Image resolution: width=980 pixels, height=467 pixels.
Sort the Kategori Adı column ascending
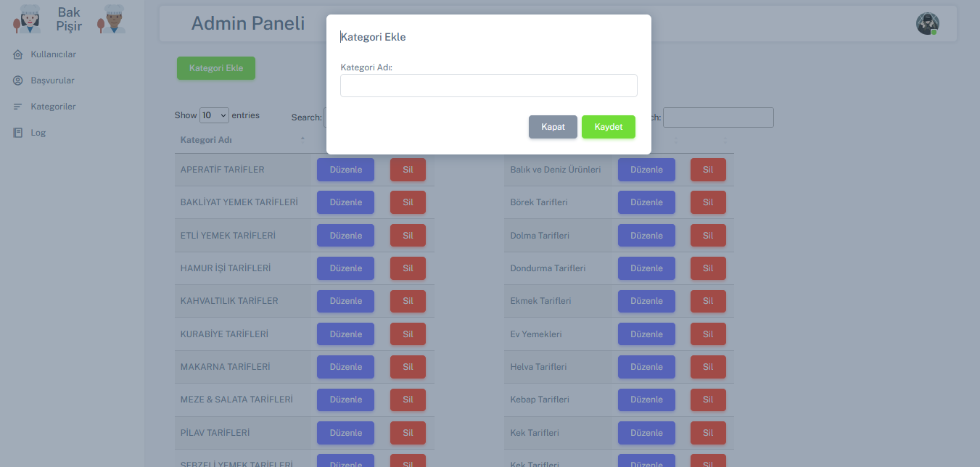[x=302, y=139]
